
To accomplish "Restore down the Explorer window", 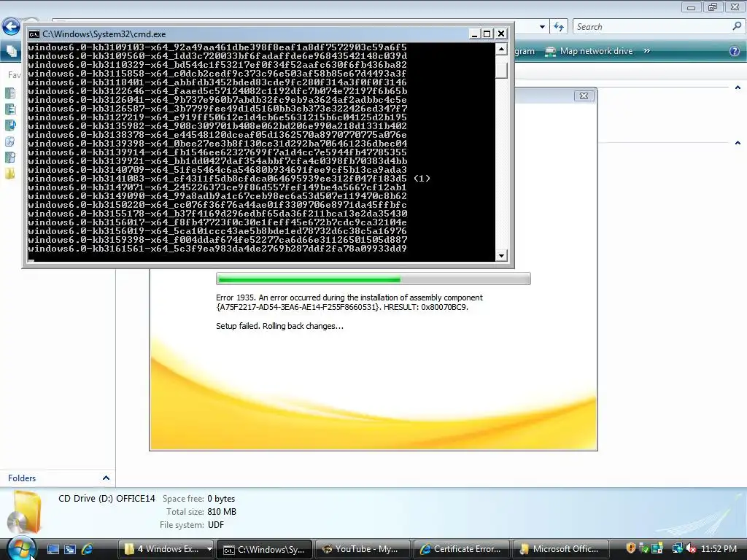I will [x=713, y=7].
